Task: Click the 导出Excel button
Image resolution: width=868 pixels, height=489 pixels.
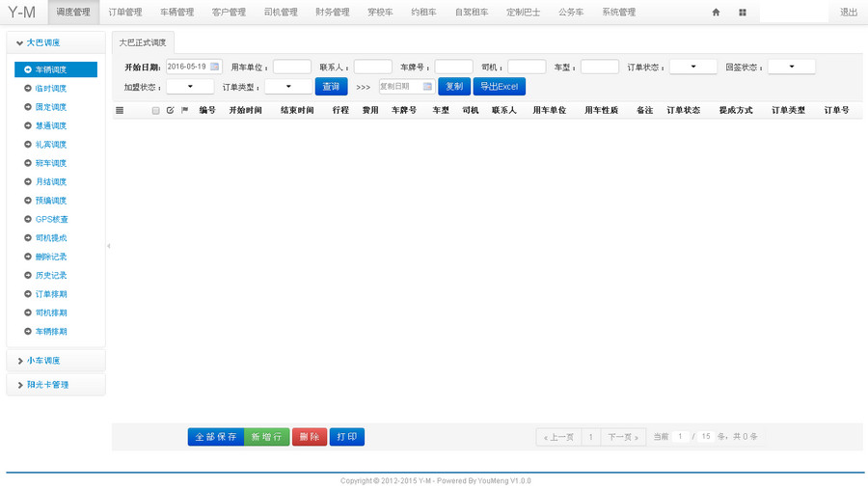Action: pos(499,87)
